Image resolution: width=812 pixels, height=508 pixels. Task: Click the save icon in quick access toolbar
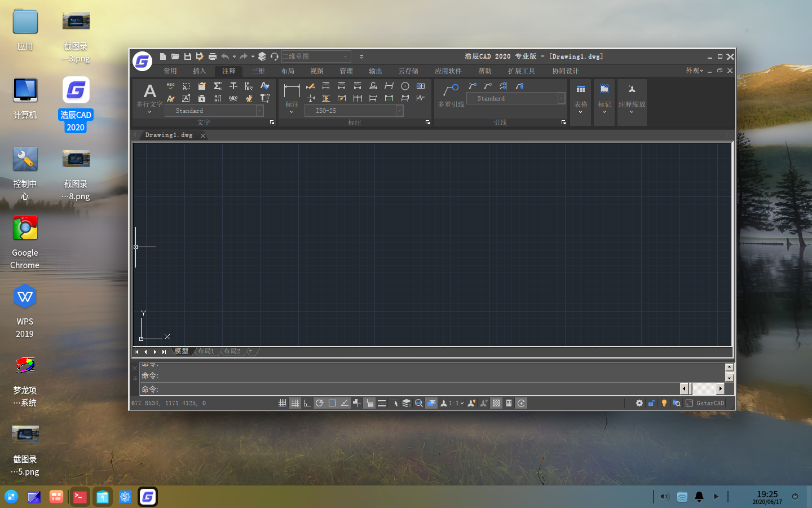click(x=187, y=56)
